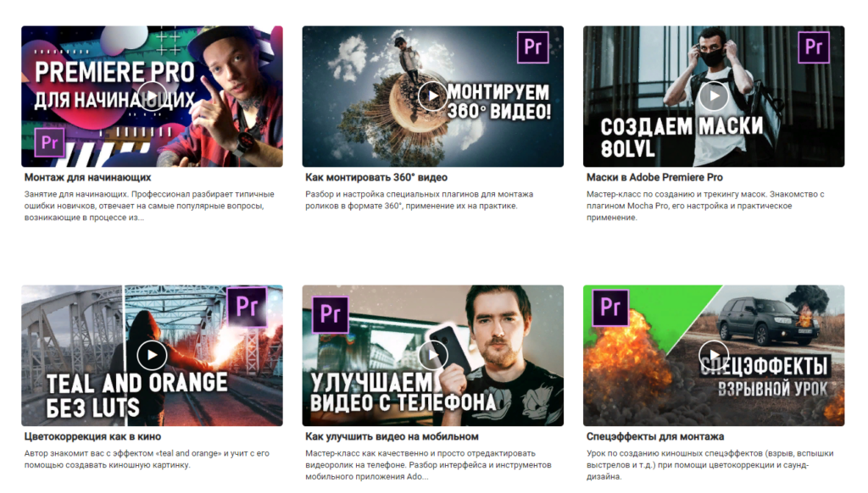The width and height of the screenshot is (868, 493).
Task: Click the 'СОЗДАЕМ МАСКИ' caption in thumbnail
Action: [682, 127]
